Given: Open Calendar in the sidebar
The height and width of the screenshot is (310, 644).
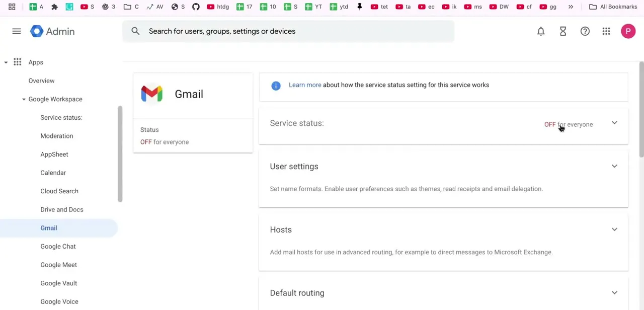Looking at the screenshot, I should click(x=53, y=173).
